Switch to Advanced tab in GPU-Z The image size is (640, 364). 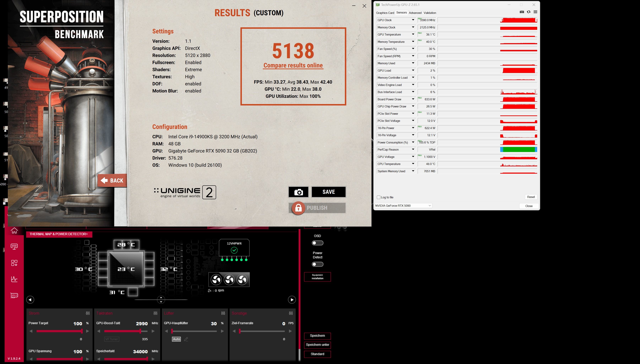pyautogui.click(x=415, y=13)
